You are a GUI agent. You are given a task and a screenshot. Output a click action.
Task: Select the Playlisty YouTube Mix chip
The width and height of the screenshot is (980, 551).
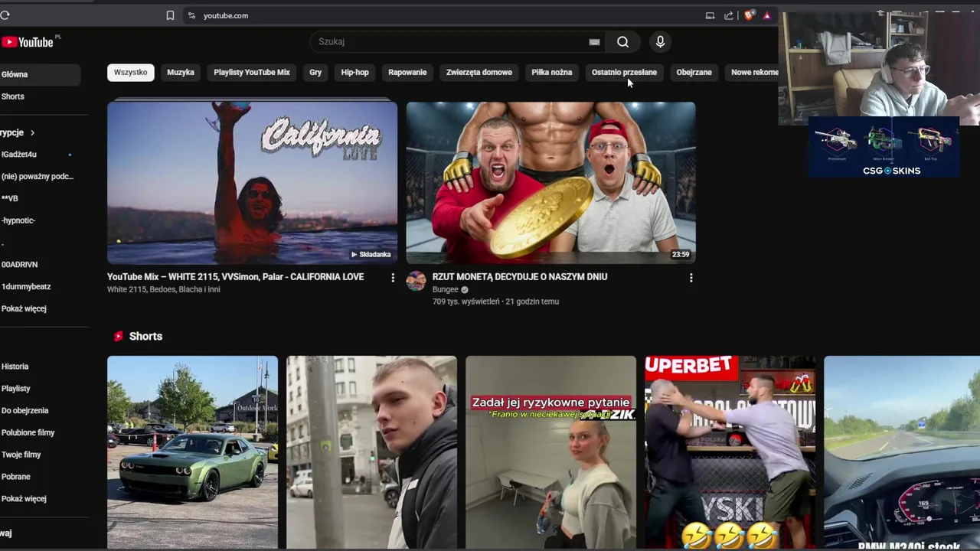click(252, 72)
